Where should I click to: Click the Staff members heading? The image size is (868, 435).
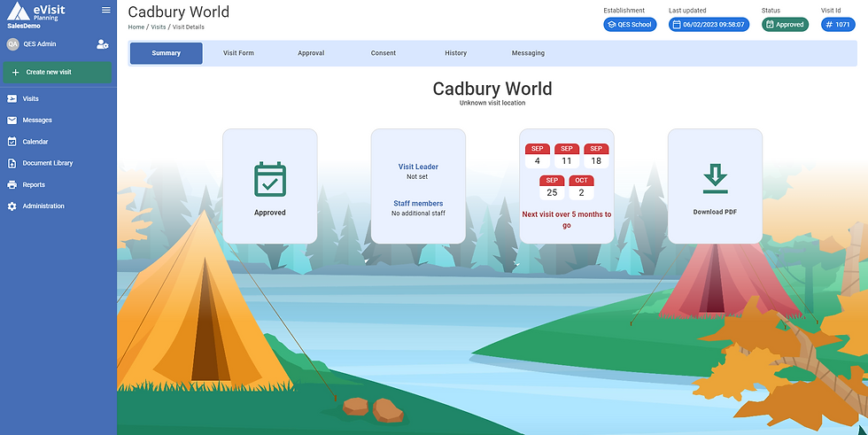(418, 204)
